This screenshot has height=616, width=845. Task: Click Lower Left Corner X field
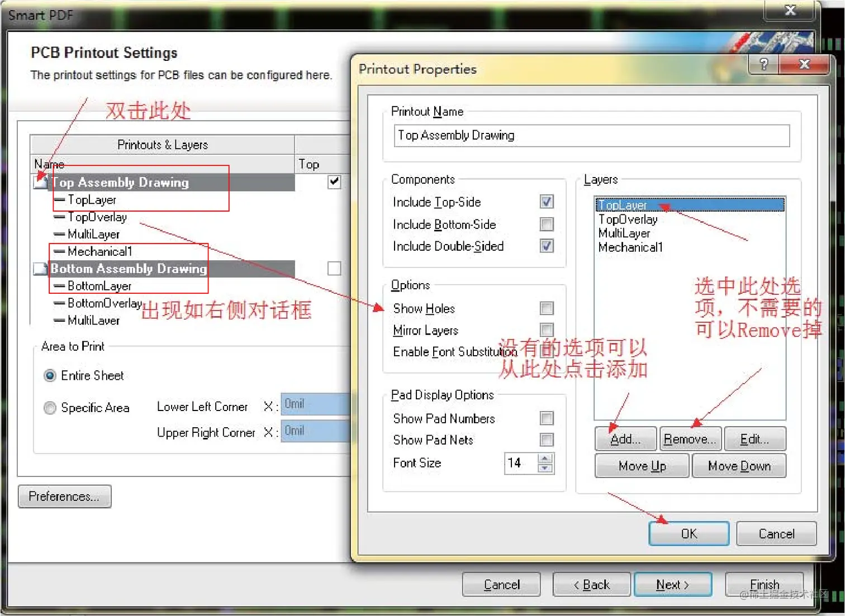click(x=316, y=404)
